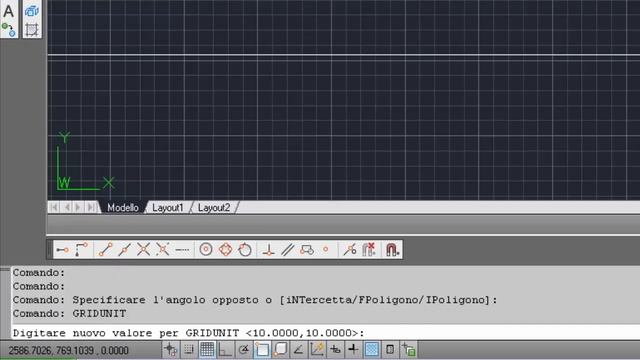The image size is (640, 360).
Task: Choose the Parallel object snap
Action: pos(287,249)
